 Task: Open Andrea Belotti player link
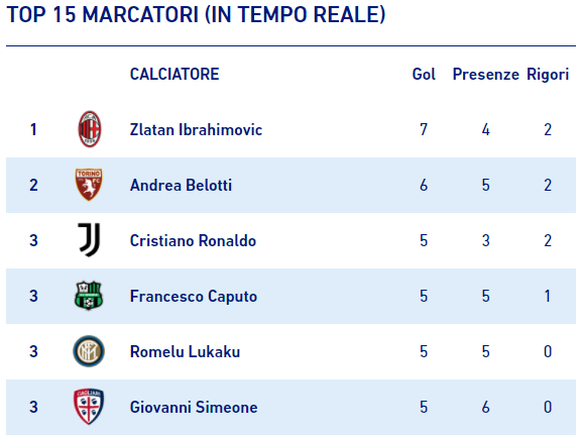click(181, 185)
